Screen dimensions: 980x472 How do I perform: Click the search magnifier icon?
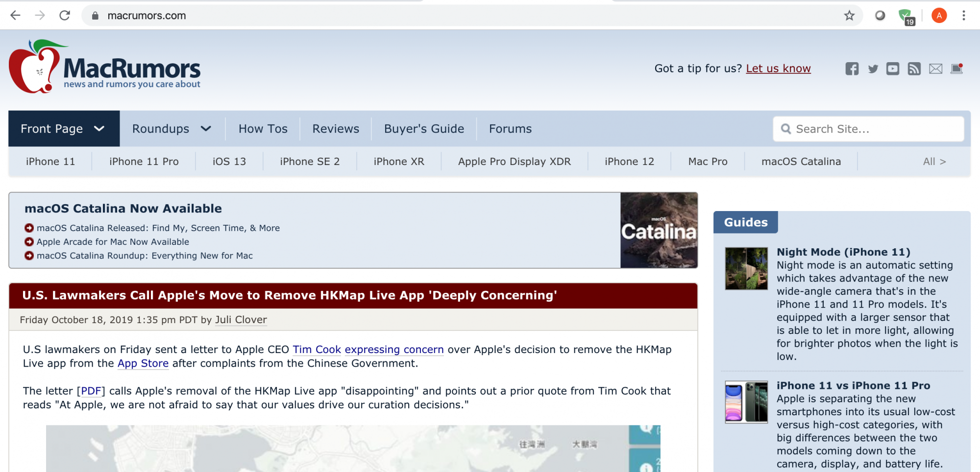point(785,129)
